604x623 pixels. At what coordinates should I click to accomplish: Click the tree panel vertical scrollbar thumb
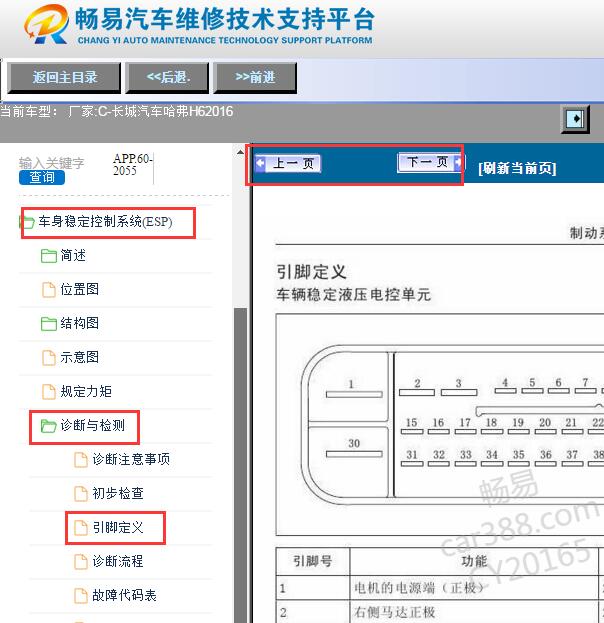coord(240,465)
